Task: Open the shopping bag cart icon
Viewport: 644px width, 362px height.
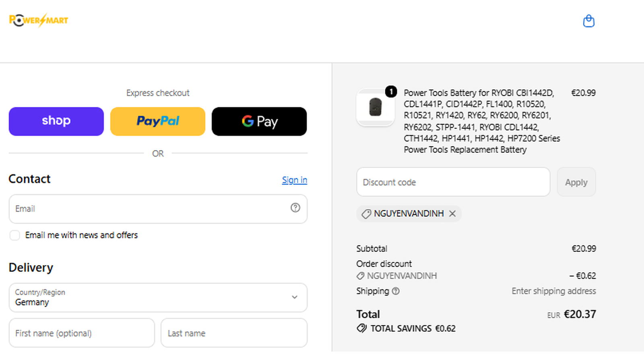Action: [x=588, y=21]
